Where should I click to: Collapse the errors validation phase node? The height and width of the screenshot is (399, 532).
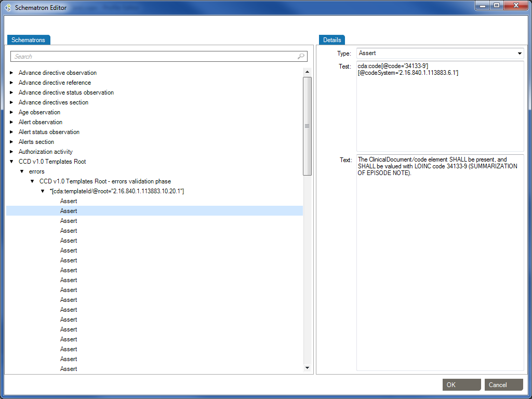tap(32, 181)
